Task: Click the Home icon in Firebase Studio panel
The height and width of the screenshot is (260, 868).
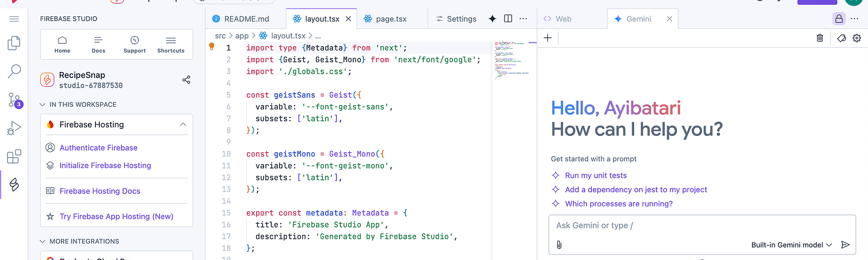Action: [x=62, y=44]
